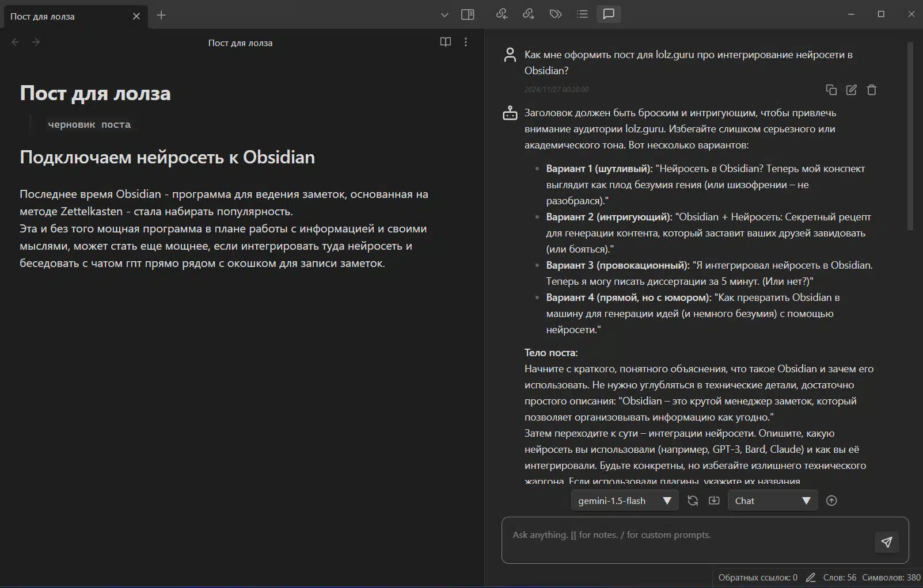The image size is (923, 588).
Task: Copy the user chat message
Action: [x=831, y=90]
